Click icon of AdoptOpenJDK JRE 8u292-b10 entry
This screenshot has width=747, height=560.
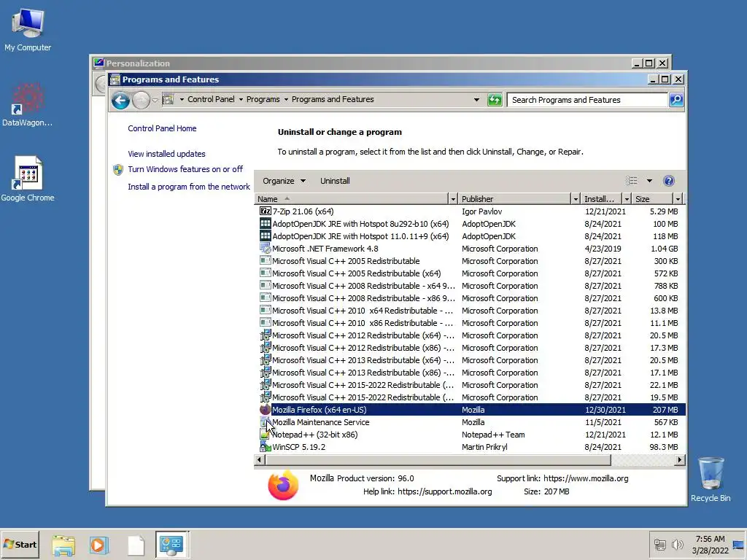pyautogui.click(x=266, y=224)
